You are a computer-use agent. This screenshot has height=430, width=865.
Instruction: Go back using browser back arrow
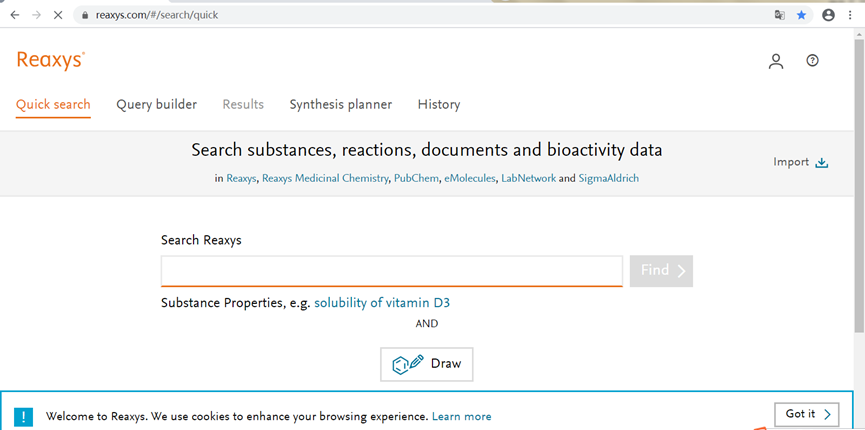pos(14,15)
